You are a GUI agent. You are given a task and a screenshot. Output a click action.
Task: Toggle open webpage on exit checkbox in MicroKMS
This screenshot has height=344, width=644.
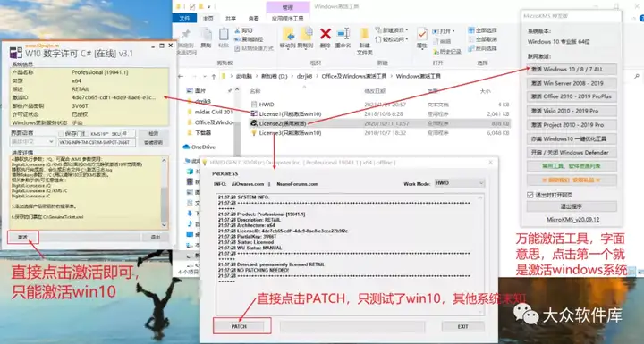point(530,195)
